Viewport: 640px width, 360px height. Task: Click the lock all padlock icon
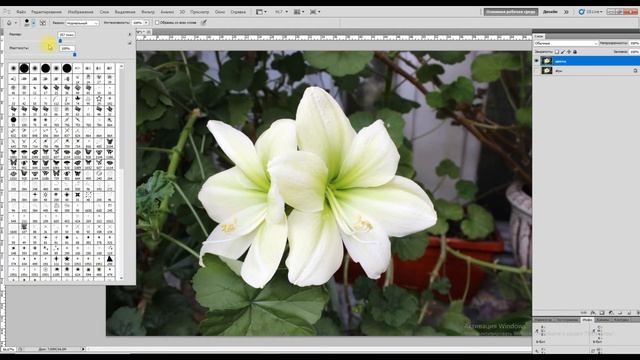(x=575, y=52)
